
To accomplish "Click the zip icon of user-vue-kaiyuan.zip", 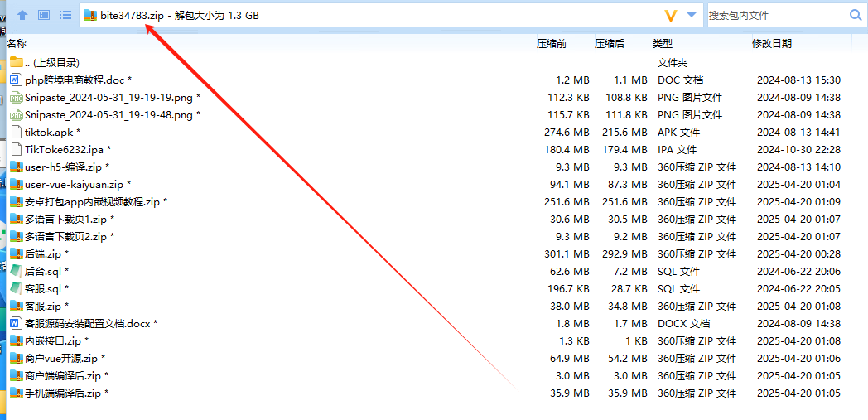I will [16, 184].
